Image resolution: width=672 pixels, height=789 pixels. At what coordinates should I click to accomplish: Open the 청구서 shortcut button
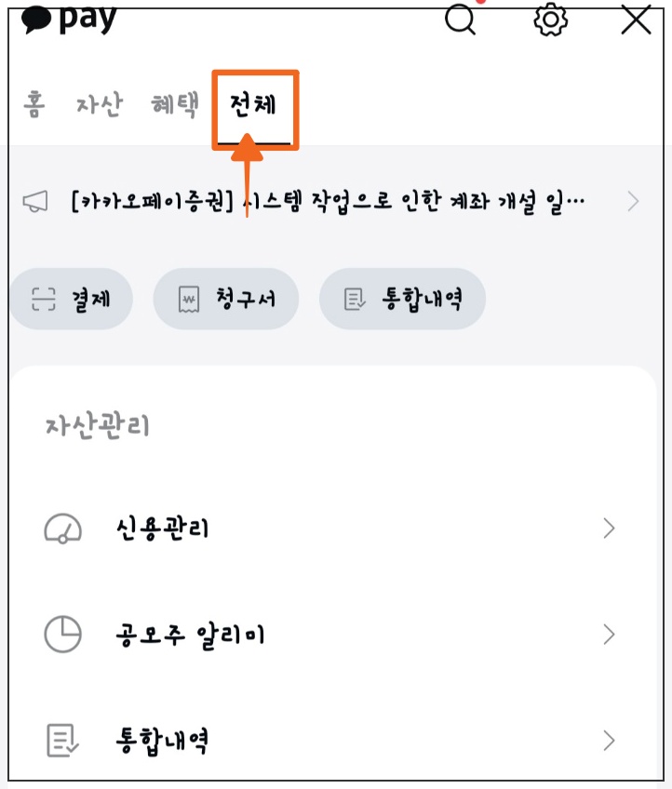point(225,299)
